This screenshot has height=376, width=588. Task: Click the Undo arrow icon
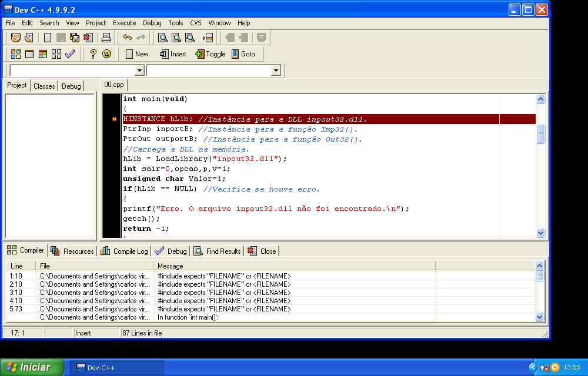tap(127, 38)
